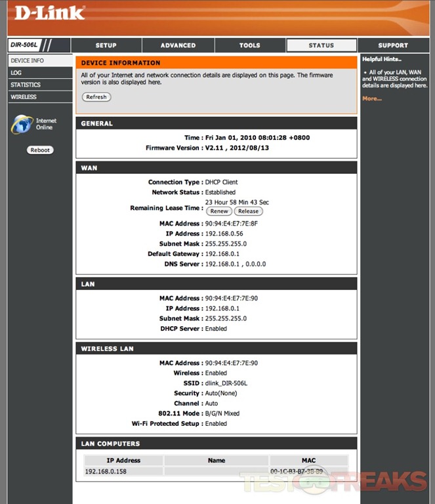Screen dimensions: 435x504
Task: Click the Name column header
Action: (x=217, y=461)
